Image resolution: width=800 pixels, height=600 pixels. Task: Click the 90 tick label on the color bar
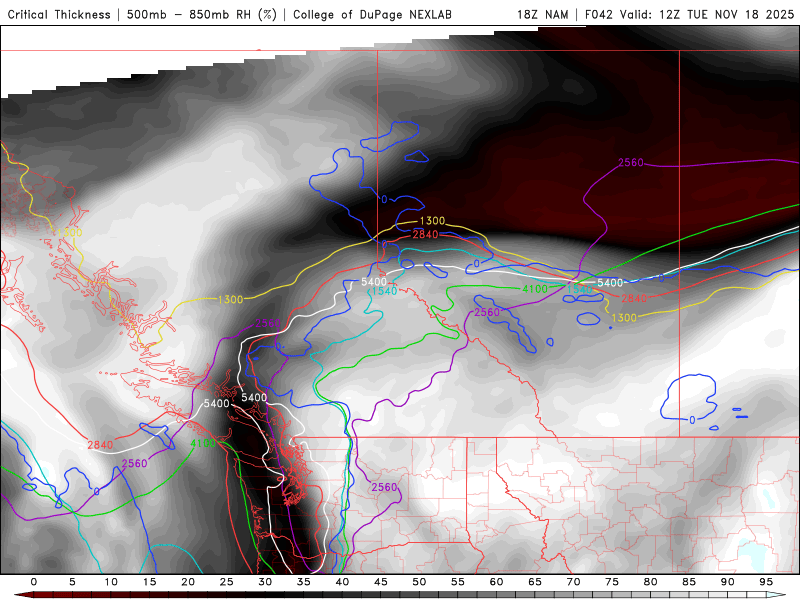click(x=727, y=582)
